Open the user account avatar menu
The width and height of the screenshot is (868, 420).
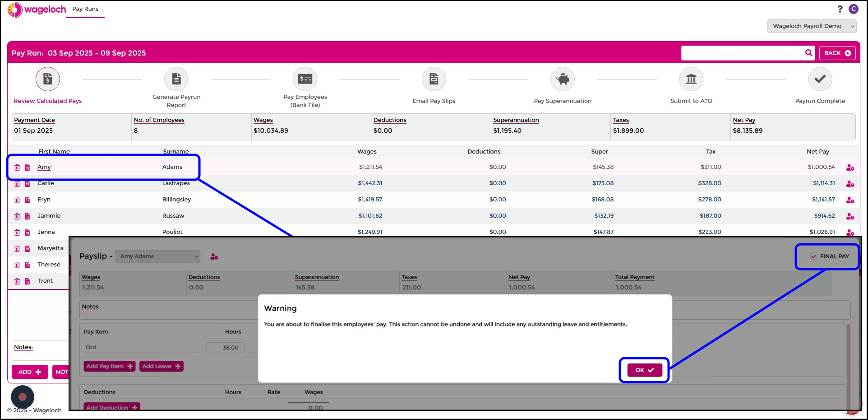853,9
